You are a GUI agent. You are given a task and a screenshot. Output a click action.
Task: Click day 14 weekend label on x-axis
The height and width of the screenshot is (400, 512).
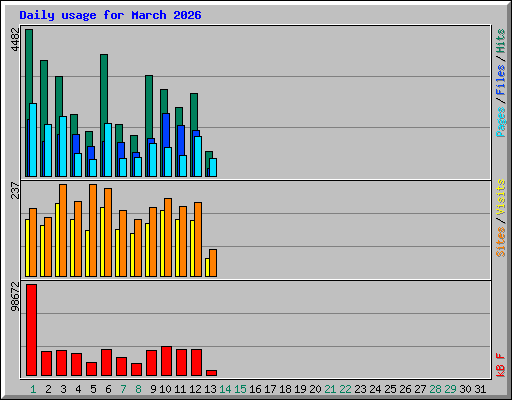(225, 389)
